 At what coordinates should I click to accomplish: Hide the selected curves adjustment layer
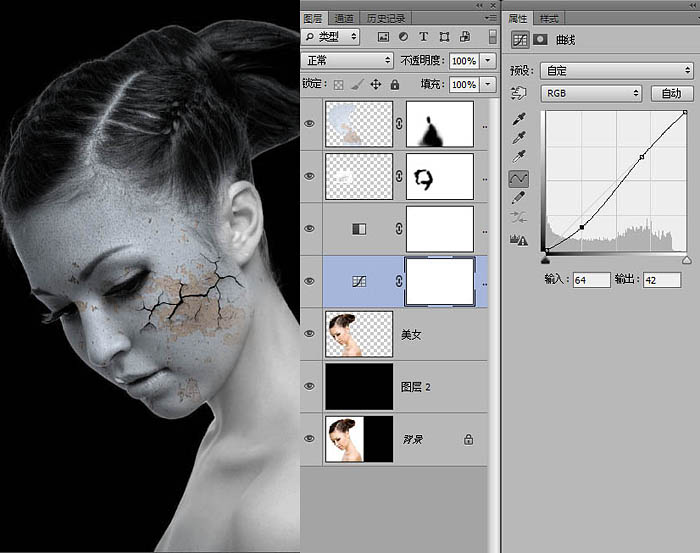coord(309,281)
